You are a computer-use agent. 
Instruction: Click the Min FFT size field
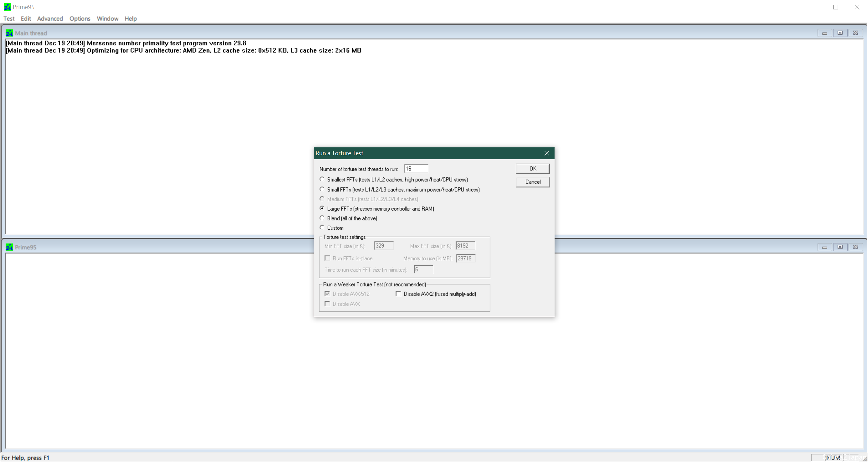pos(384,246)
